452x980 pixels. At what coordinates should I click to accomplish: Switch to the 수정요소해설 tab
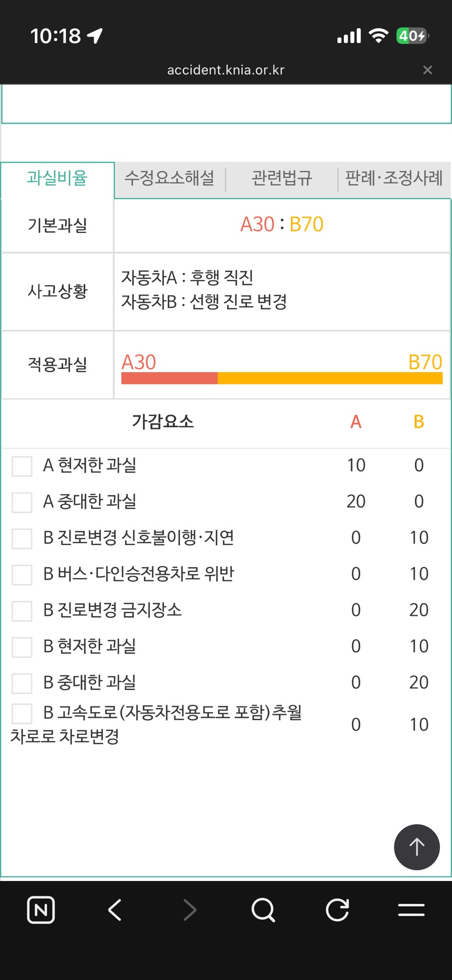169,178
